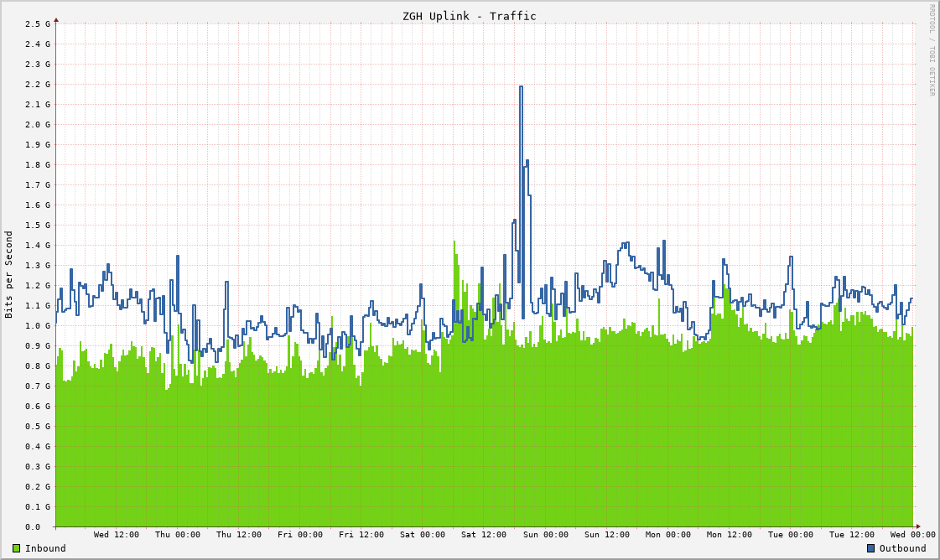Image resolution: width=940 pixels, height=560 pixels.
Task: Click the "Outbound" legend label
Action: coord(903,548)
